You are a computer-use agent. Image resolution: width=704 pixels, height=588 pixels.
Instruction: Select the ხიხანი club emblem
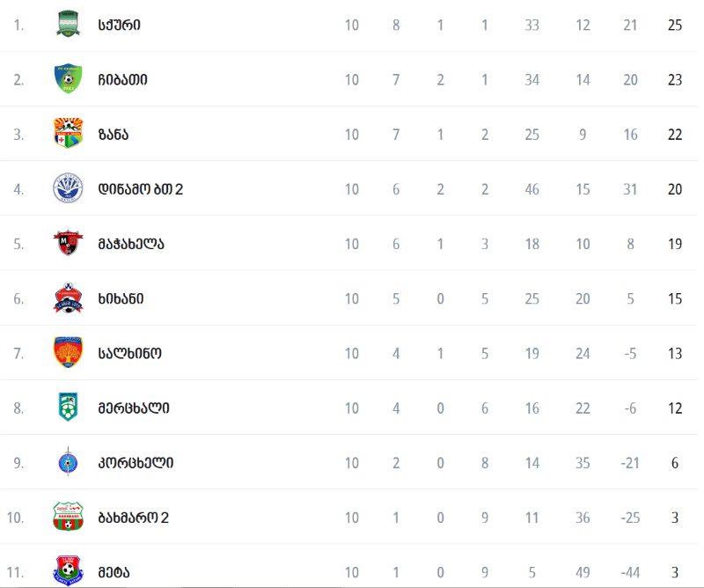(x=68, y=298)
